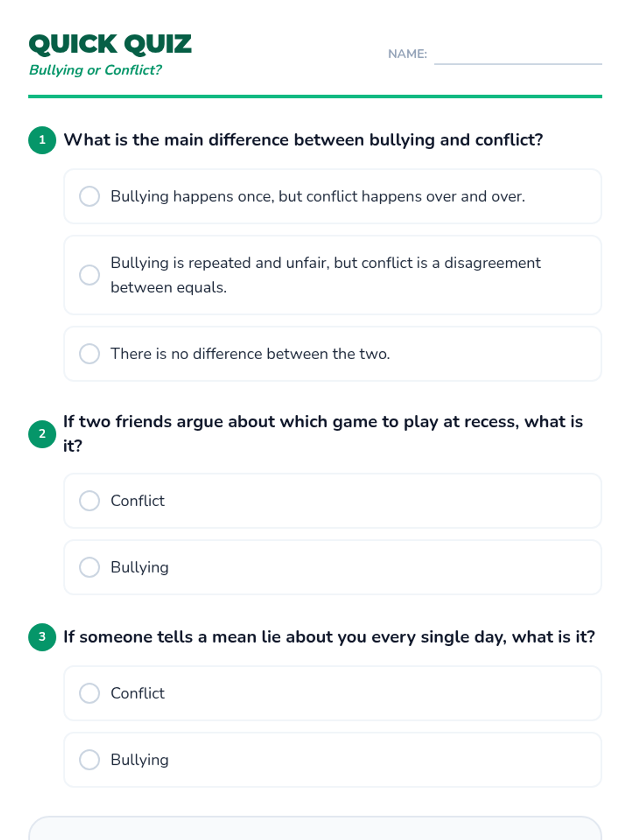Select 'Conflict' radio for the mean lie question
Image resolution: width=630 pixels, height=840 pixels.
[x=89, y=693]
